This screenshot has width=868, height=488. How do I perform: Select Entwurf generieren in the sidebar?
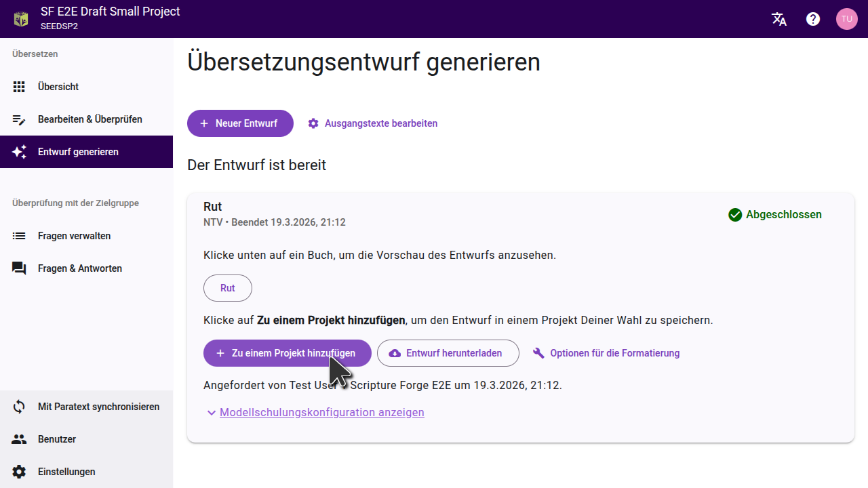[x=78, y=152]
